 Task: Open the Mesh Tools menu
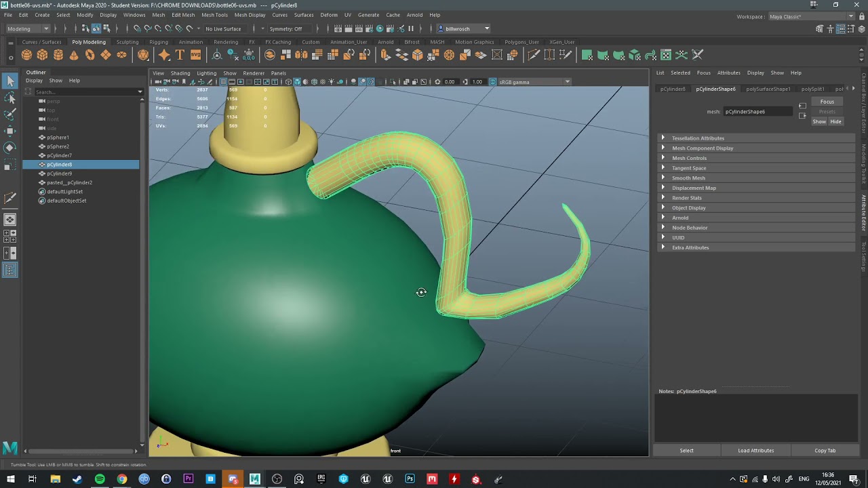tap(214, 15)
